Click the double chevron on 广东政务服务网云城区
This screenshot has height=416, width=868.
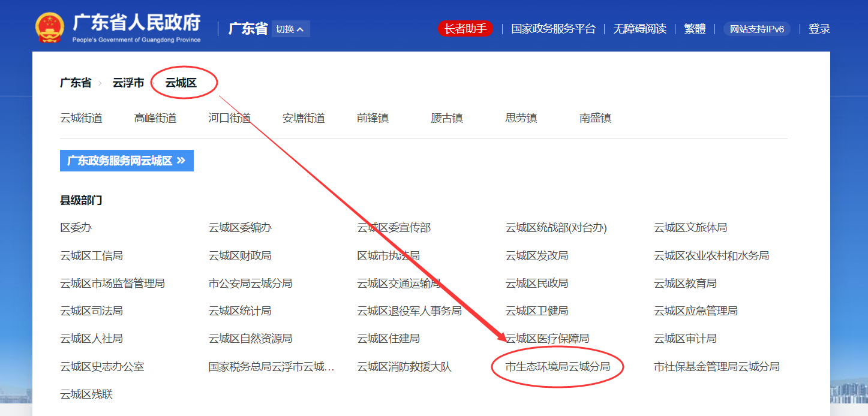(181, 161)
